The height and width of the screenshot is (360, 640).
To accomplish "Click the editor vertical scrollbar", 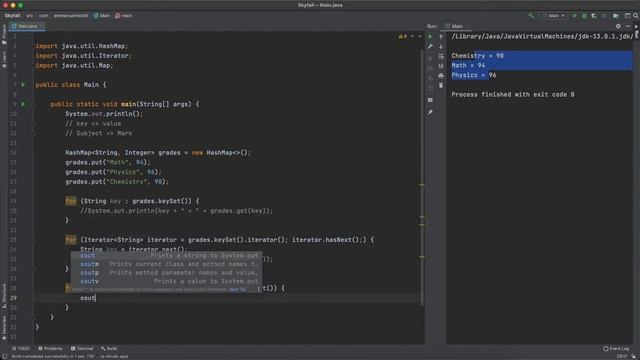I will coord(422,178).
